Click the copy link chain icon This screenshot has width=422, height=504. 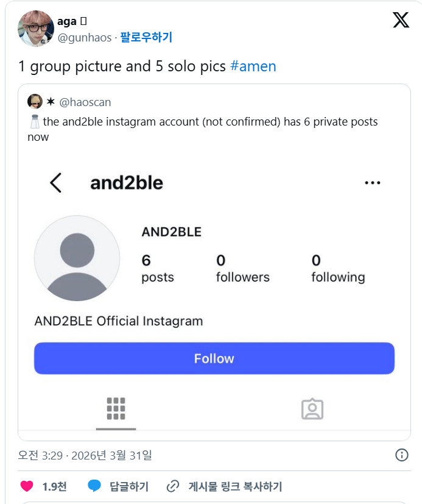174,486
